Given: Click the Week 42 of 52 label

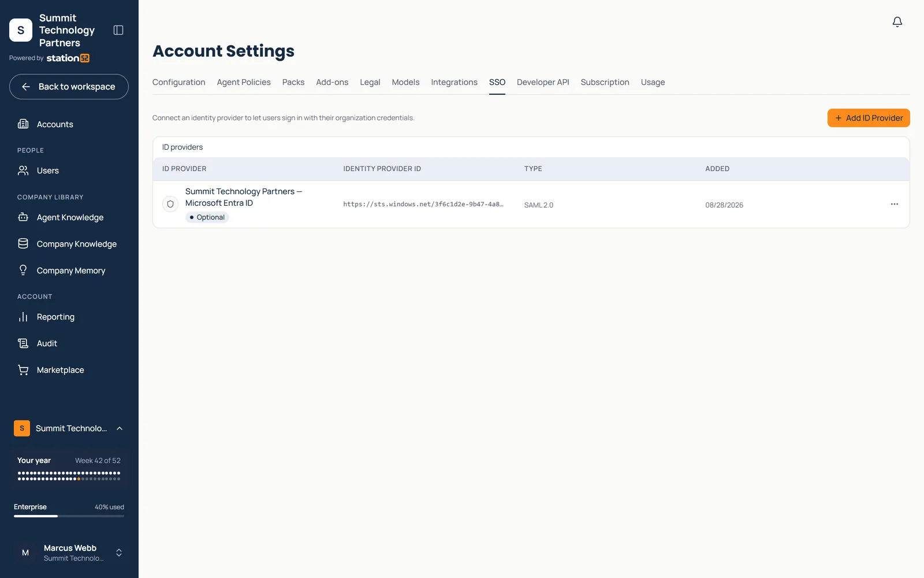Looking at the screenshot, I should tap(98, 461).
